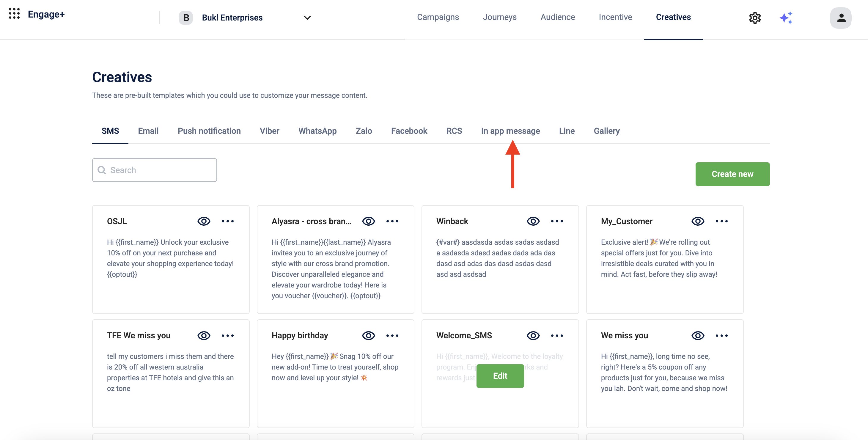868x440 pixels.
Task: Preview the My_Customer template eye icon
Action: 697,221
